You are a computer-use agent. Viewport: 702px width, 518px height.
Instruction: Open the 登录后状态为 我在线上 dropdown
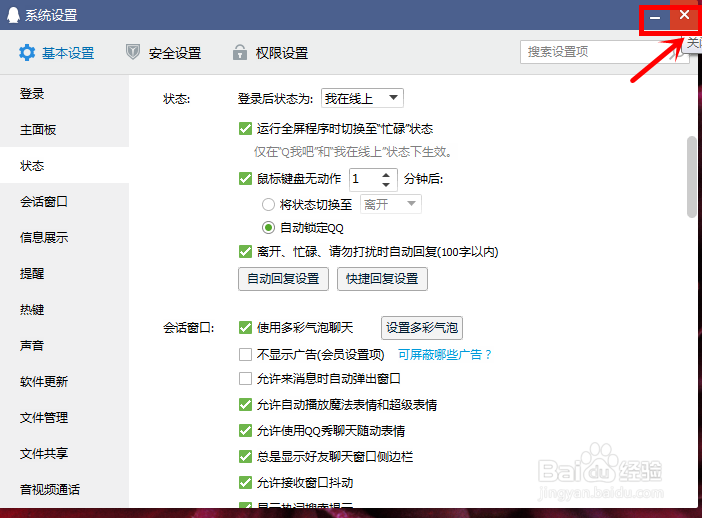click(x=362, y=98)
